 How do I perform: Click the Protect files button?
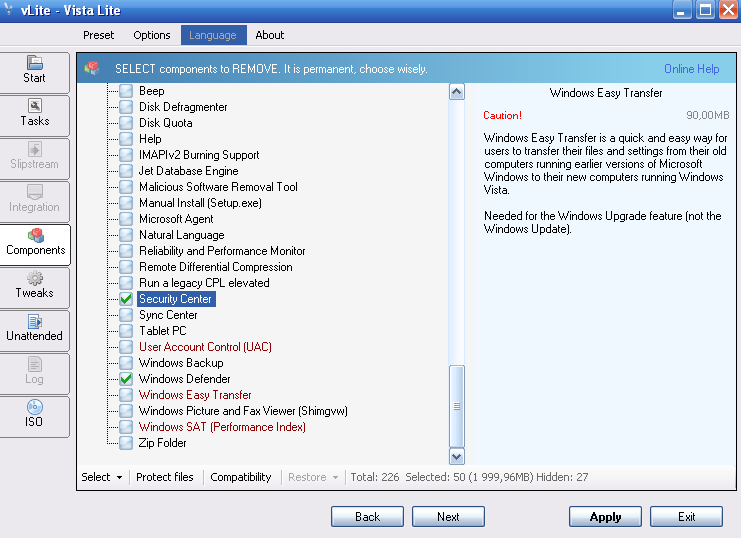click(164, 477)
